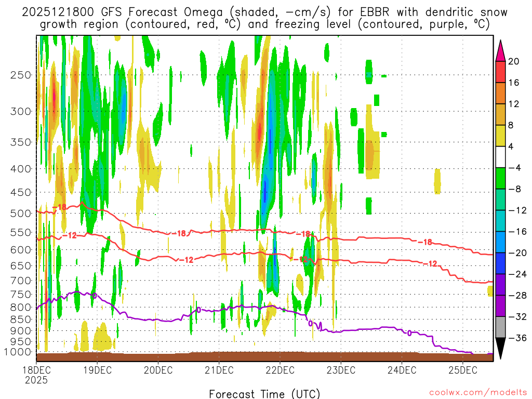532x399 pixels.
Task: Select the 700 pressure level label
Action: [x=21, y=281]
